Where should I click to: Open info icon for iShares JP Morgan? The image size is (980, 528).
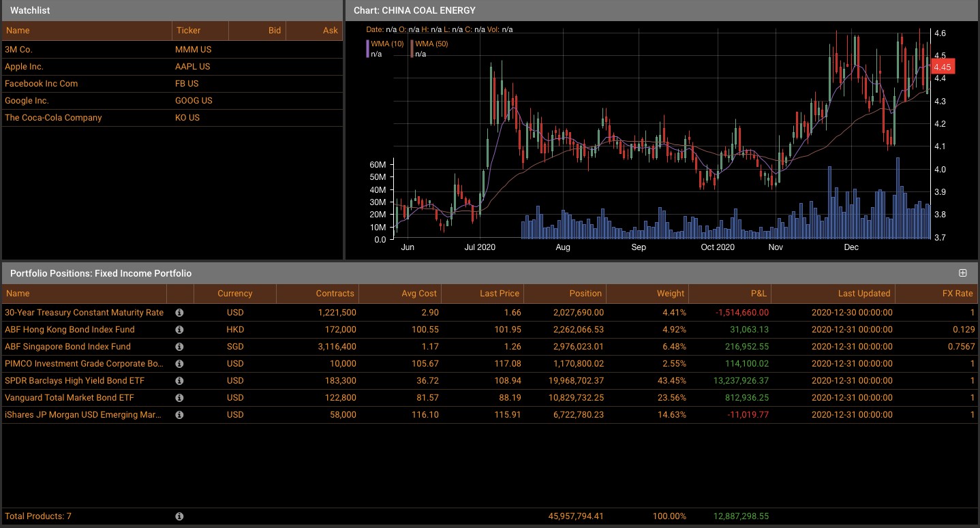click(179, 415)
